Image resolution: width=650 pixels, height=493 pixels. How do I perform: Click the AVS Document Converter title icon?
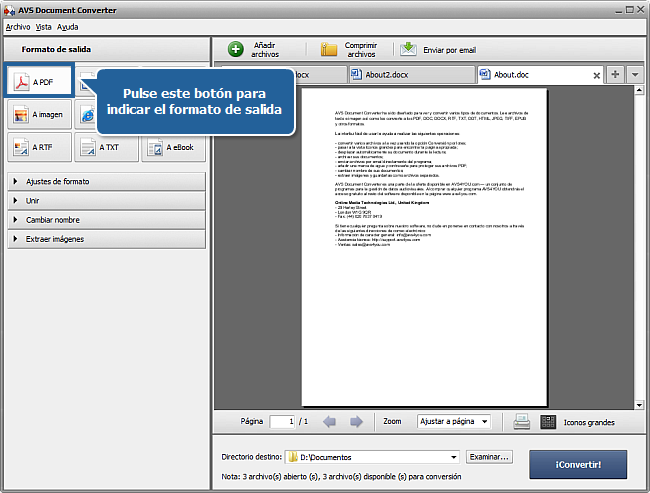pyautogui.click(x=9, y=10)
